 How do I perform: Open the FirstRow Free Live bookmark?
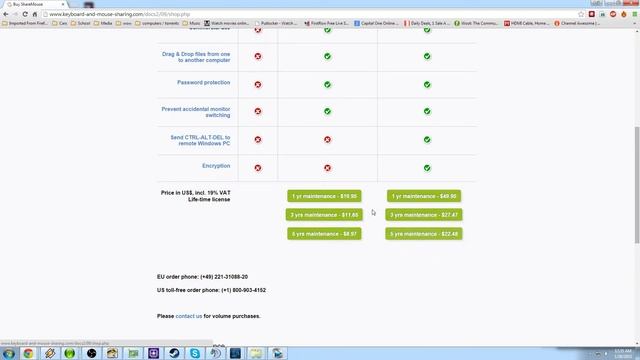pos(327,23)
